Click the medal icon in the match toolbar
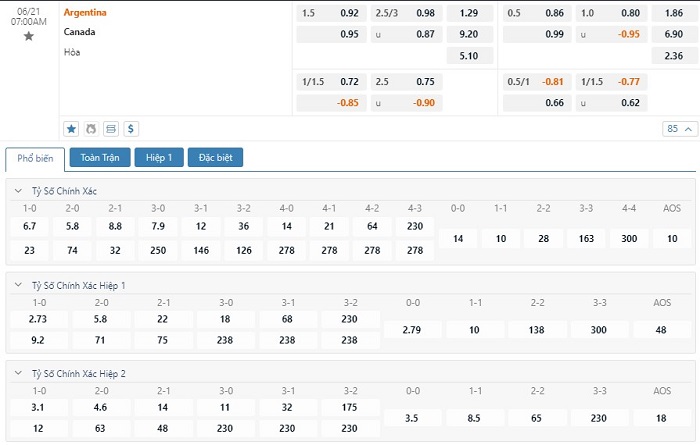700x445 pixels. (x=91, y=129)
